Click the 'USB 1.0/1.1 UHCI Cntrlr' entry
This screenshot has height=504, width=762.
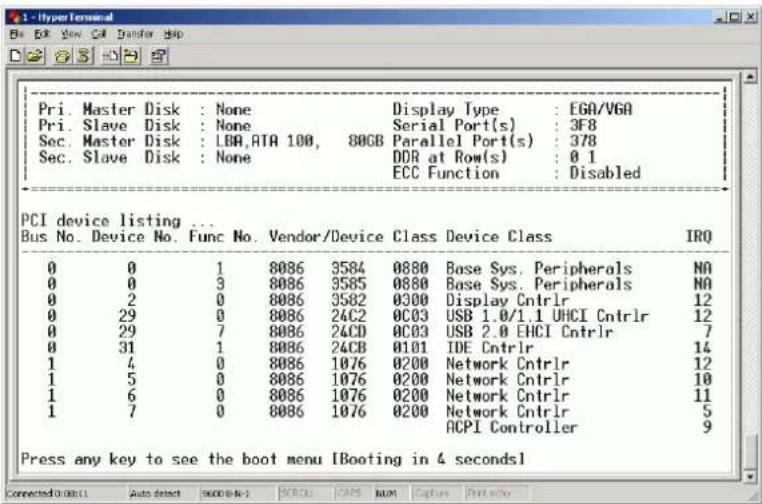pyautogui.click(x=547, y=316)
